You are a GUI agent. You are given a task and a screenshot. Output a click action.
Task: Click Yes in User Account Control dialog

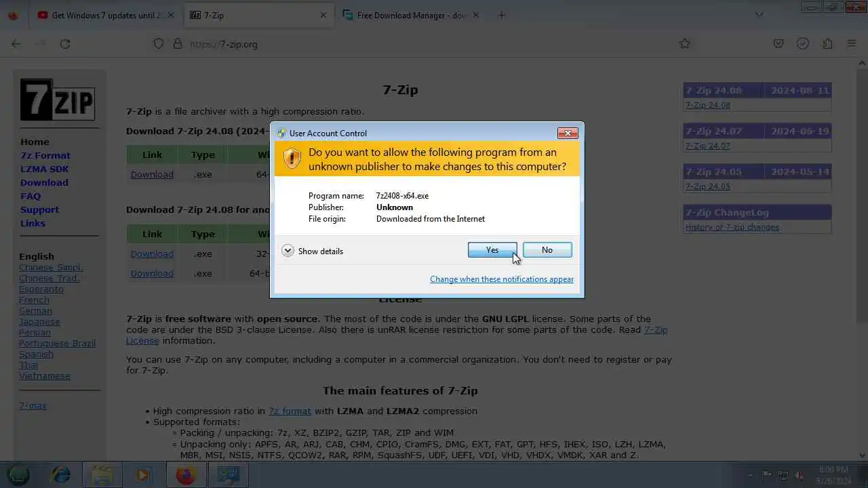coord(492,250)
